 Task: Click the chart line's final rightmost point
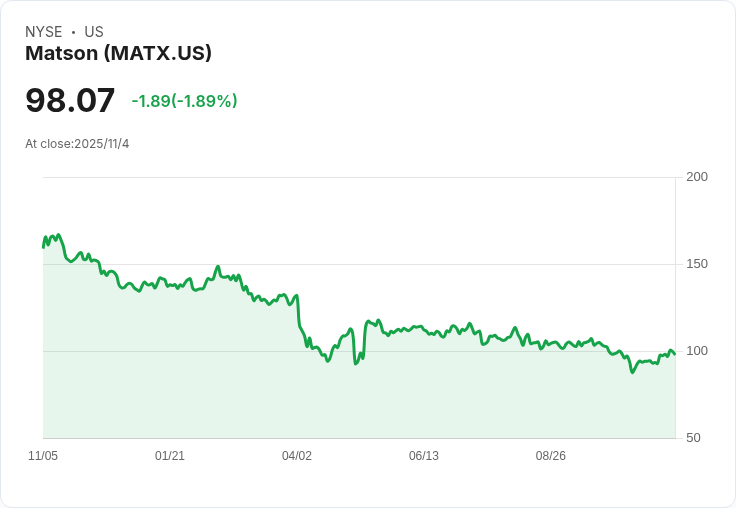675,354
